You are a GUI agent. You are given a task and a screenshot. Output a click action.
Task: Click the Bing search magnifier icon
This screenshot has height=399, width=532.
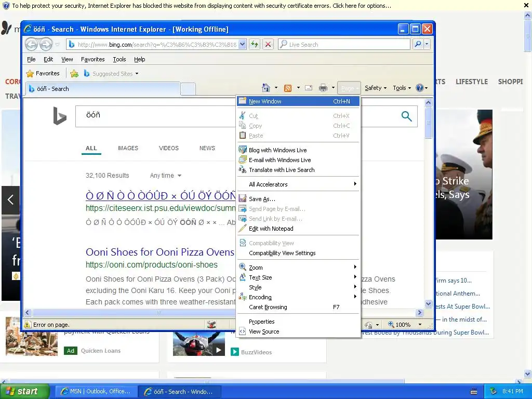[x=406, y=116]
